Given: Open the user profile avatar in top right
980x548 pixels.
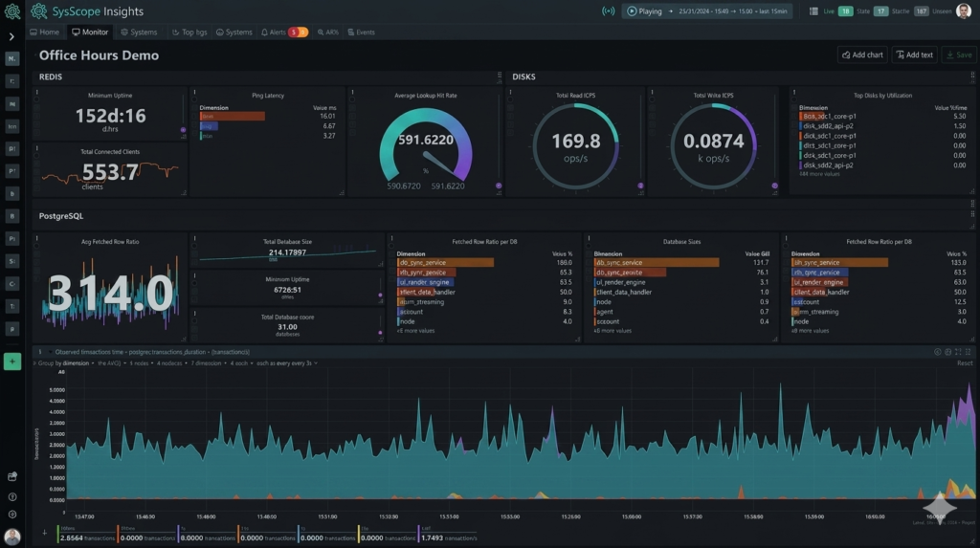Looking at the screenshot, I should click(x=964, y=11).
